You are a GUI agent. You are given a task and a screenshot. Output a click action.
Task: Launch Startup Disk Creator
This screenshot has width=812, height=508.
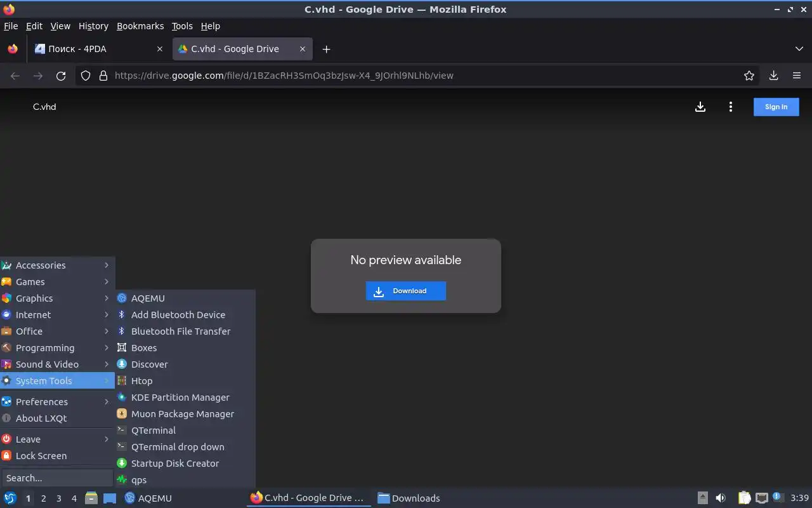(185, 464)
